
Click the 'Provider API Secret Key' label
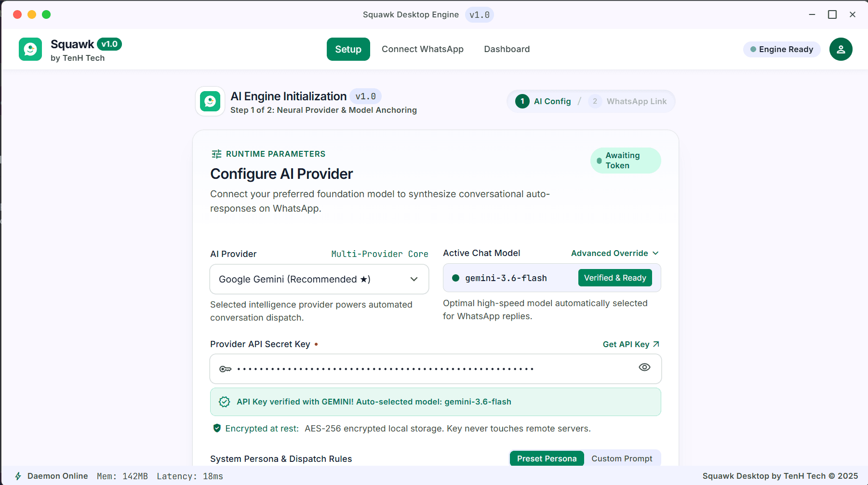point(260,344)
